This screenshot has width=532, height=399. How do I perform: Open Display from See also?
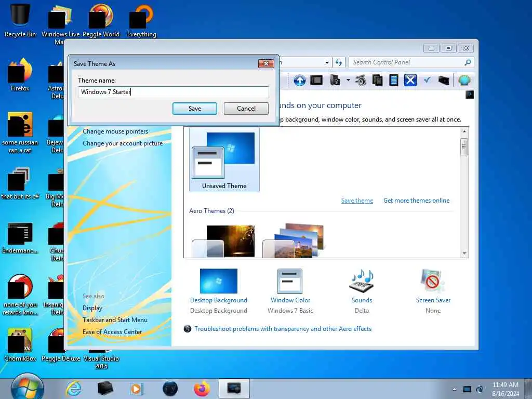(92, 308)
